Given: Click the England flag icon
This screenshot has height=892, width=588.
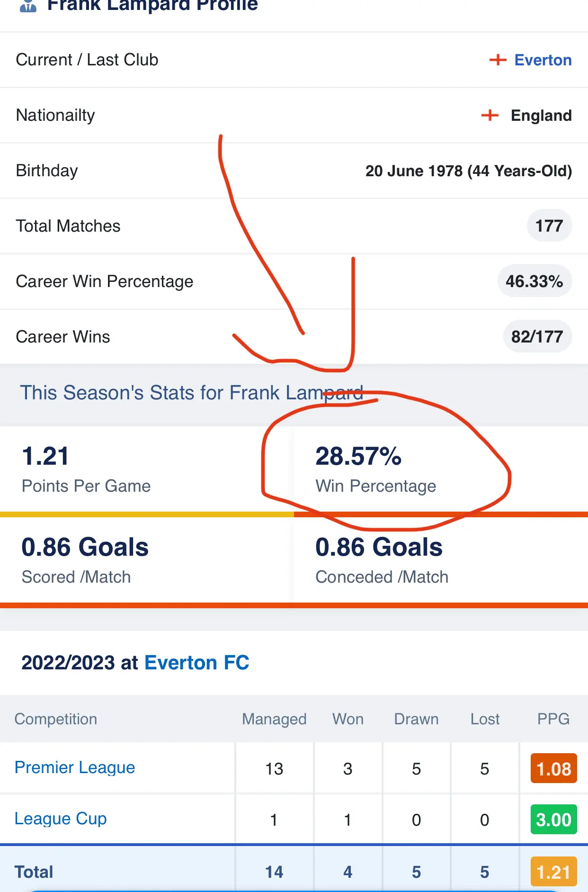Looking at the screenshot, I should coord(490,115).
